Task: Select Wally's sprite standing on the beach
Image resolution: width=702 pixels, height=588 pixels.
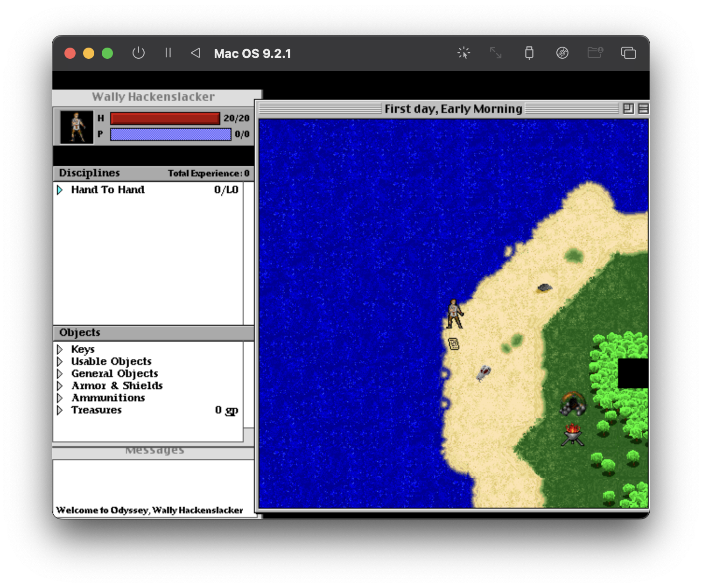Action: (455, 313)
